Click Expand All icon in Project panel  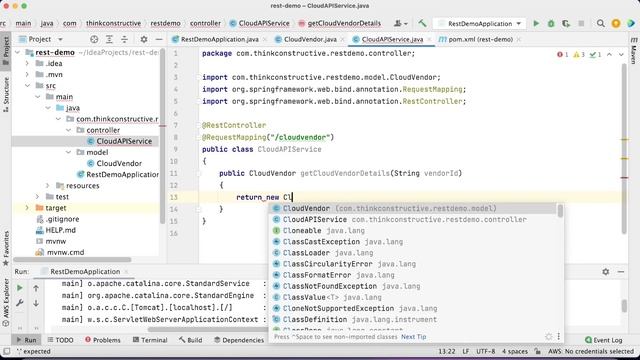pyautogui.click(x=109, y=39)
